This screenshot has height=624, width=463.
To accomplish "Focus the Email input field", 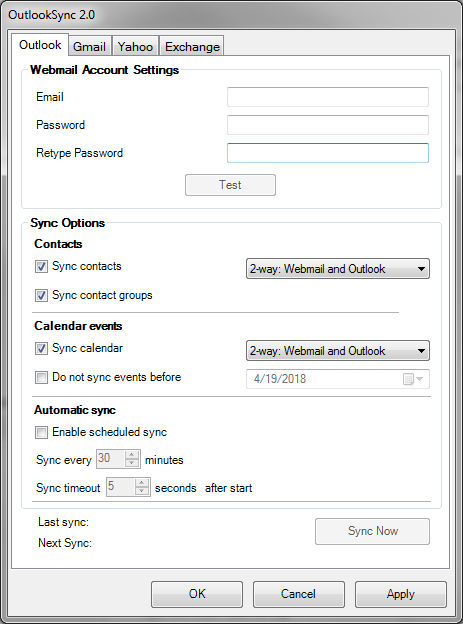I will 328,97.
